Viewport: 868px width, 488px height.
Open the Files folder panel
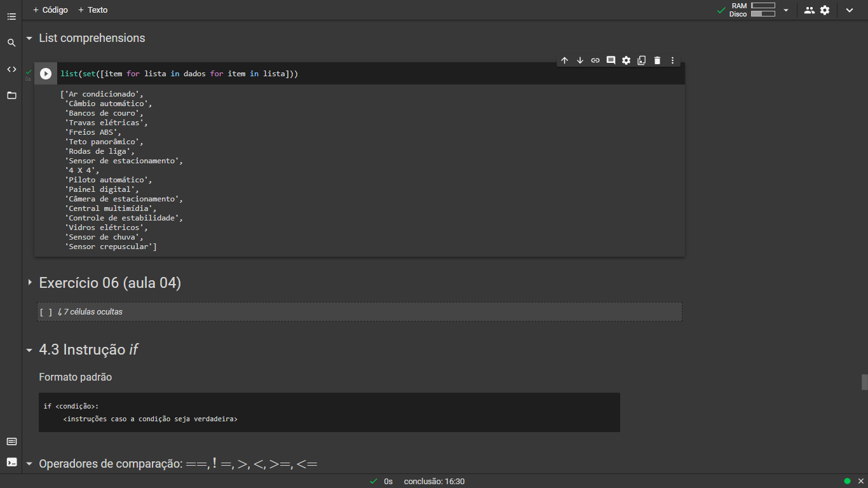click(11, 95)
